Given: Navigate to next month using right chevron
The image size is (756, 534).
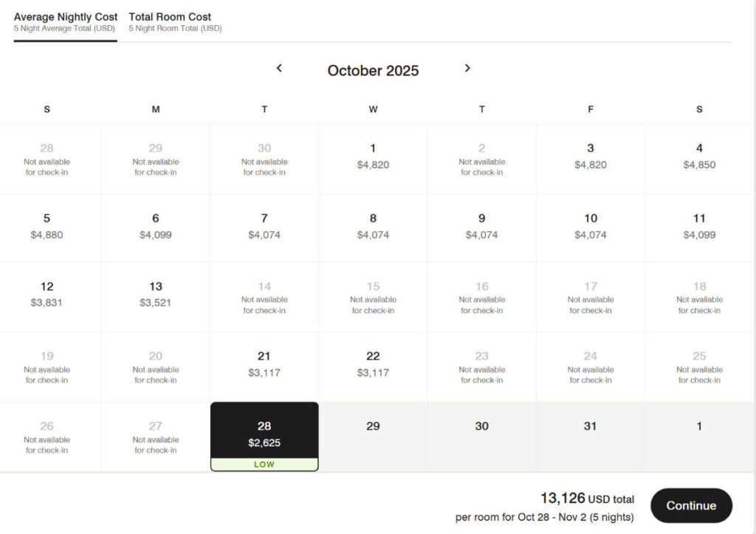Looking at the screenshot, I should pos(467,68).
